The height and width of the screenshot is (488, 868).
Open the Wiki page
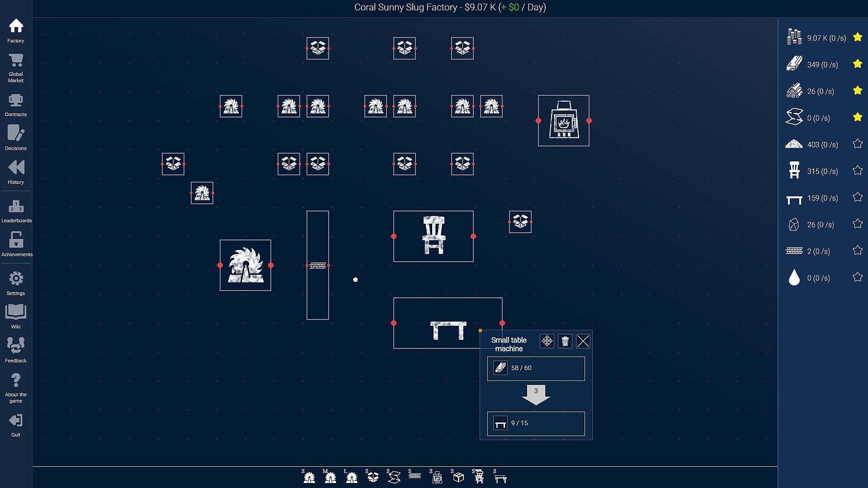[16, 316]
